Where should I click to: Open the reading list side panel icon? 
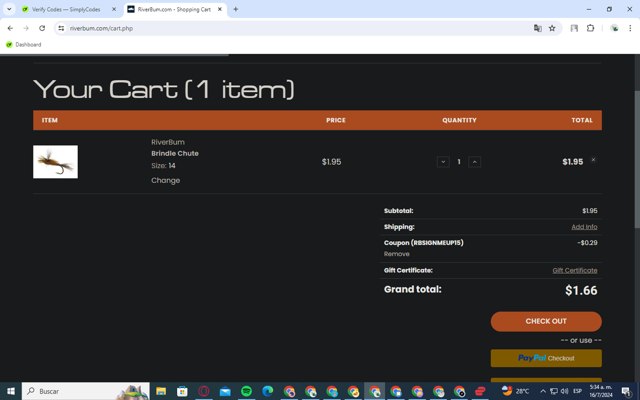(574, 28)
